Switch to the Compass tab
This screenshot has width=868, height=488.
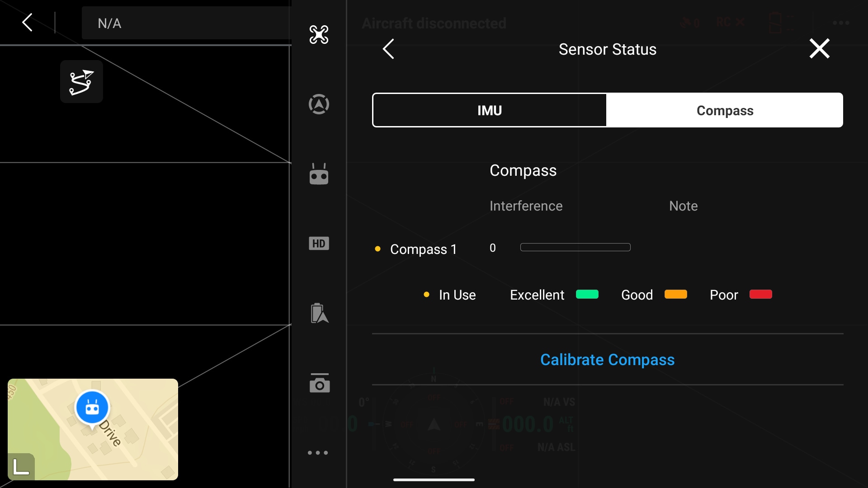coord(724,110)
